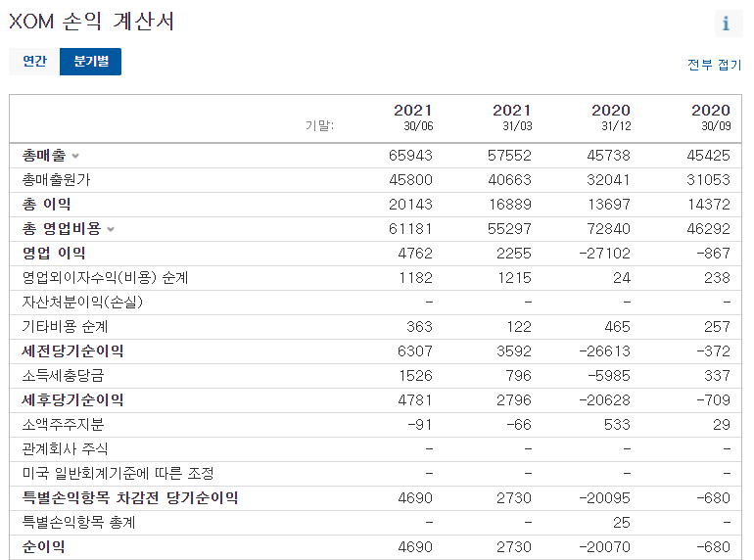Click 세전당기순이익 row label
This screenshot has height=560, width=754.
[x=72, y=350]
